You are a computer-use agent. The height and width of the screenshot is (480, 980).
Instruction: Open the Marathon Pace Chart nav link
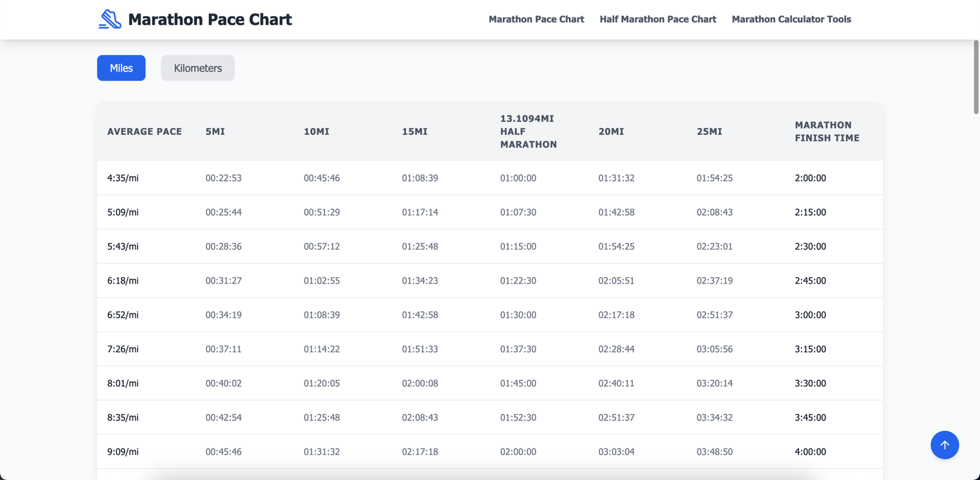coord(536,19)
